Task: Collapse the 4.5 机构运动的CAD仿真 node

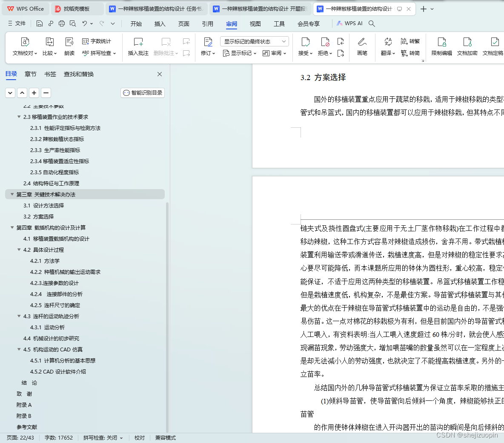Action: pyautogui.click(x=19, y=349)
